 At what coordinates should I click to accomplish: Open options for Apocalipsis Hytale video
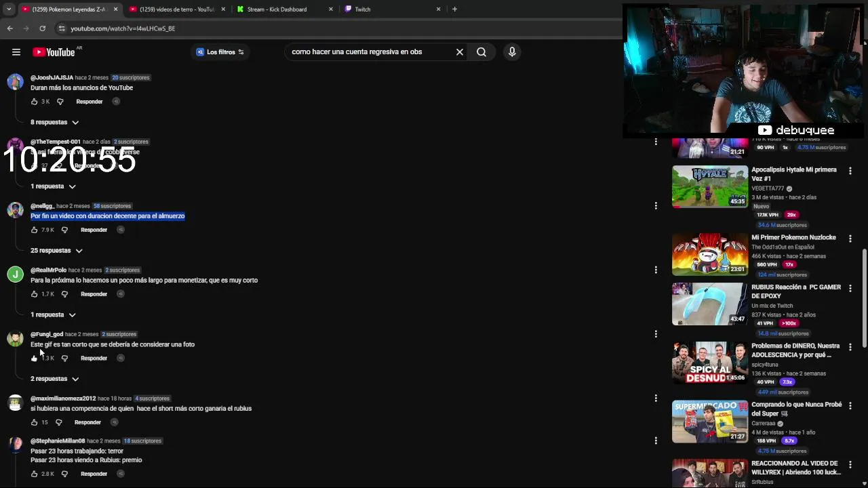point(850,171)
